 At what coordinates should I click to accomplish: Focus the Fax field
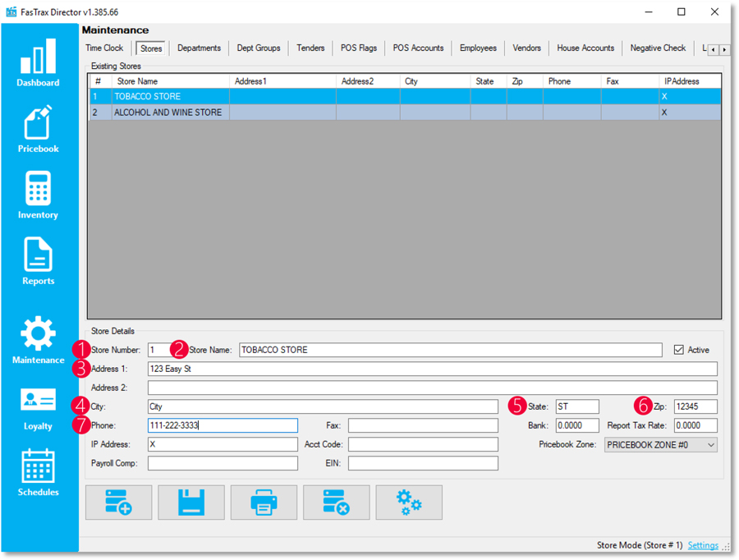coord(423,425)
